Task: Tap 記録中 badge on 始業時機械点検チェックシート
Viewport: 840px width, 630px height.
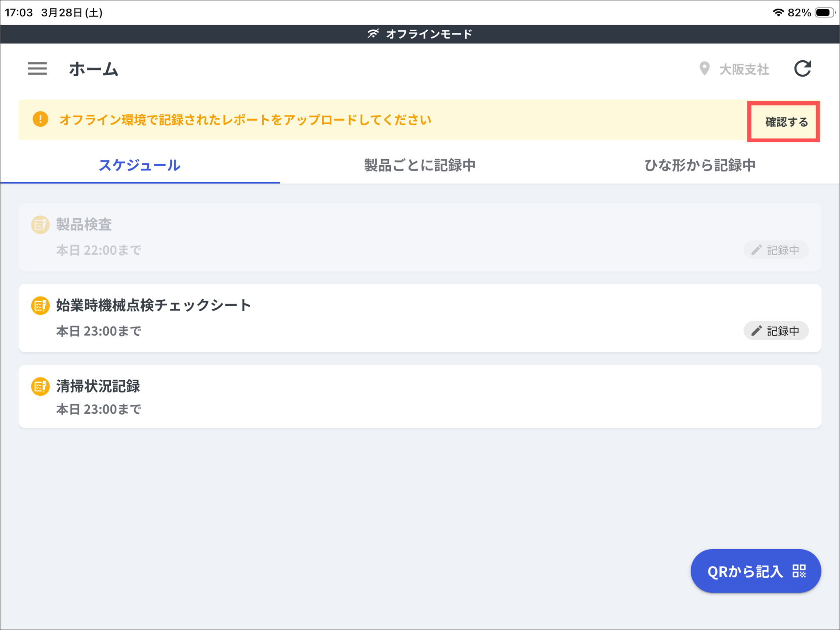Action: coord(776,331)
